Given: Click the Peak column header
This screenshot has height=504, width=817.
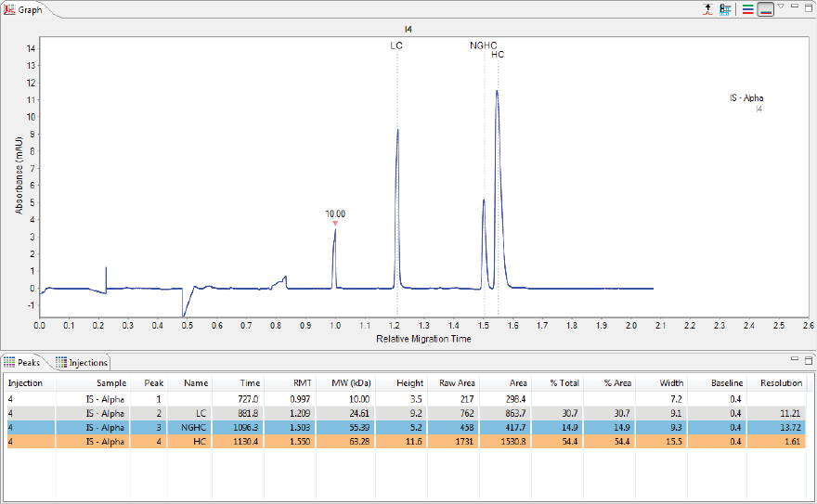Looking at the screenshot, I should coord(154,383).
